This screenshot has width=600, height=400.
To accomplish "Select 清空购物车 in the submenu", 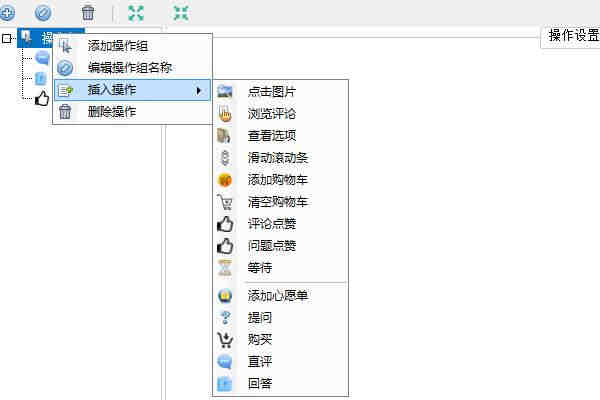I will tap(280, 202).
